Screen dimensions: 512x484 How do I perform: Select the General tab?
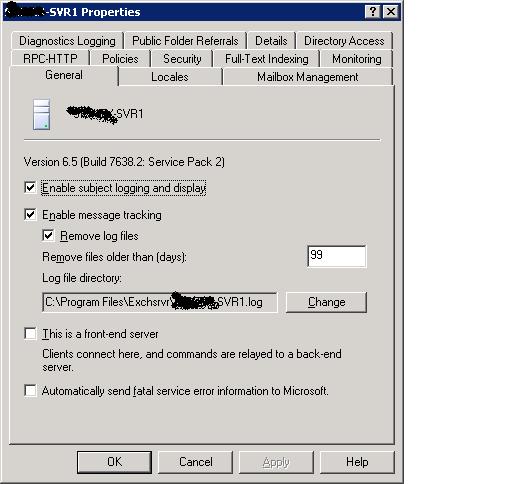click(64, 75)
